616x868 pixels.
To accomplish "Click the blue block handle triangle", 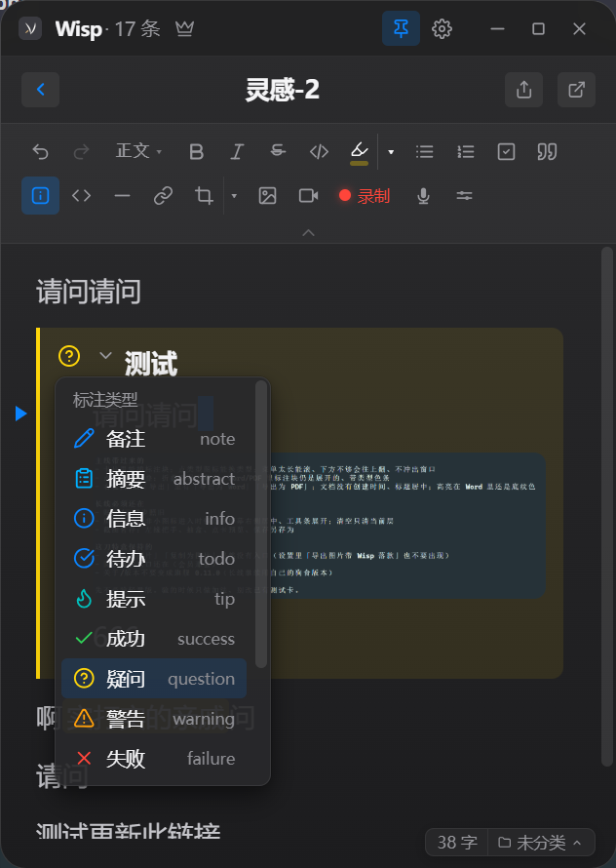I will tap(21, 413).
